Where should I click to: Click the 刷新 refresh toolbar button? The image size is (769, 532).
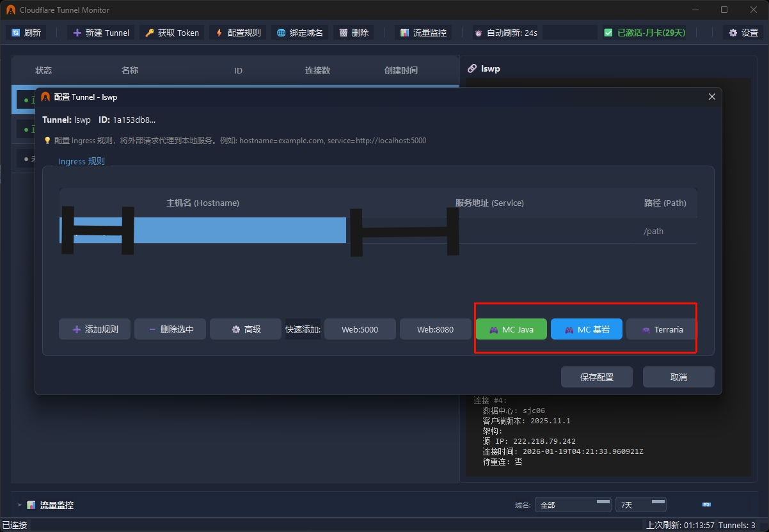tap(26, 33)
